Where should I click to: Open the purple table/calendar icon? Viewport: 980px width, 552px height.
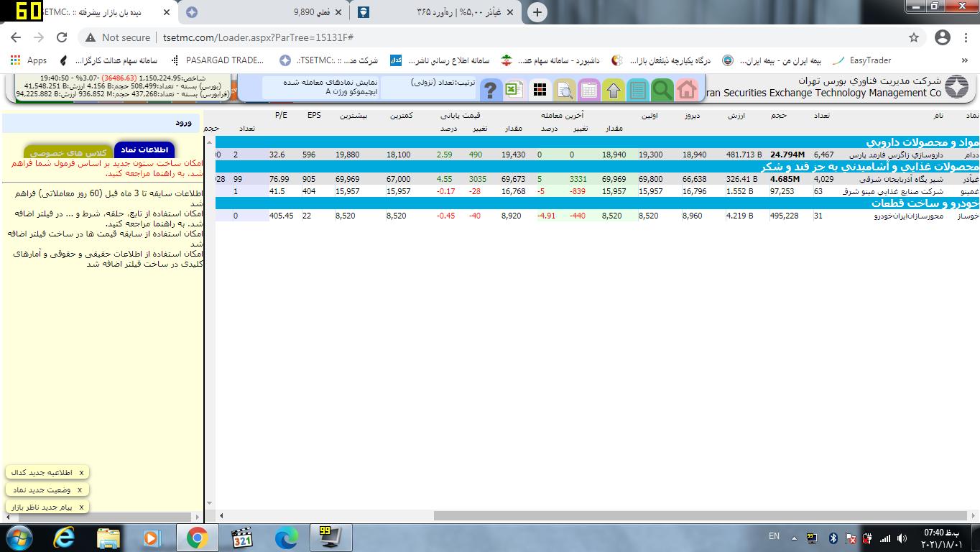click(588, 90)
